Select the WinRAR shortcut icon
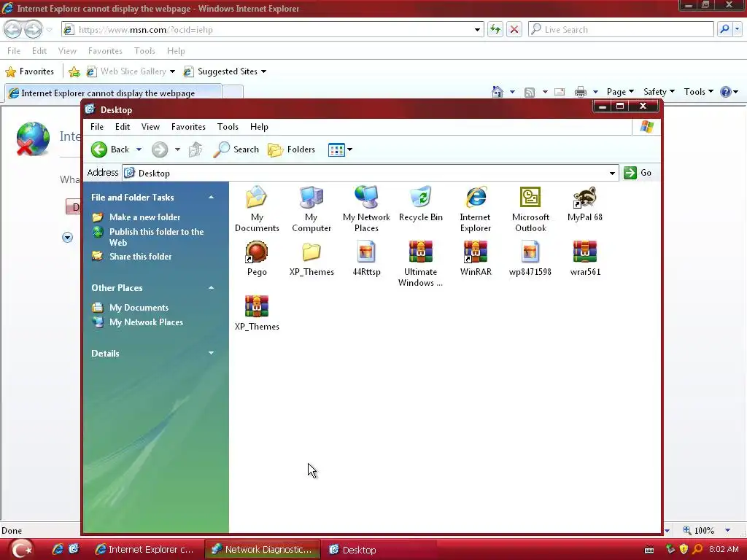This screenshot has width=747, height=560. click(x=476, y=252)
